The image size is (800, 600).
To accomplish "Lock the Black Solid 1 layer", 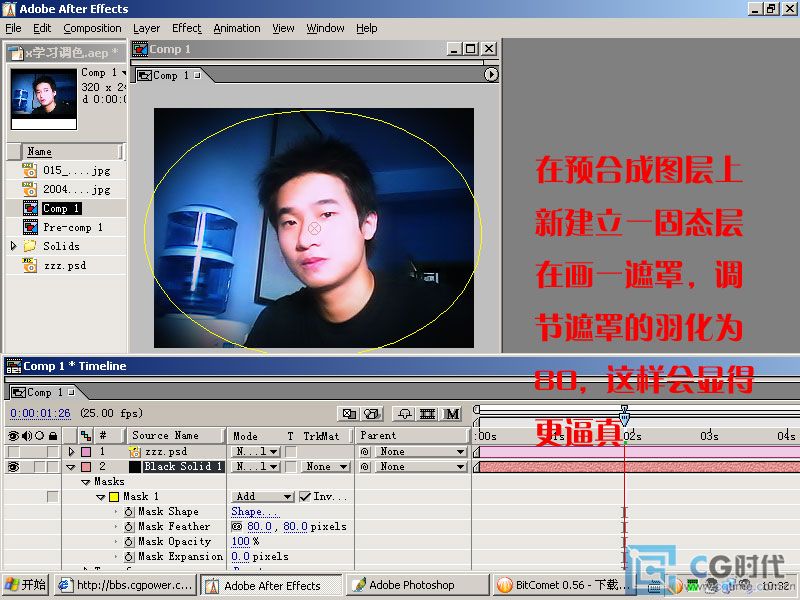I will tap(53, 466).
